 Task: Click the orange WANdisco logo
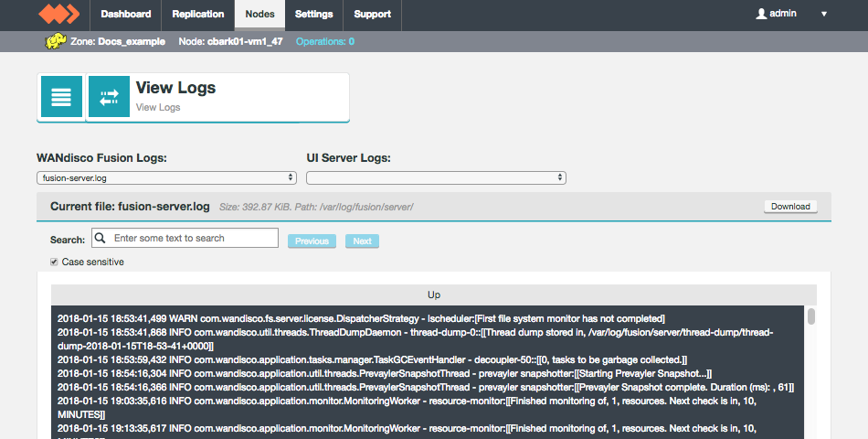[58, 14]
